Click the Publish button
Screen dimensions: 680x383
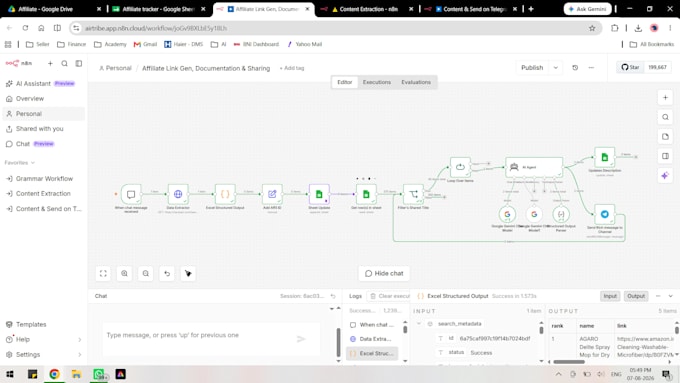click(x=532, y=68)
